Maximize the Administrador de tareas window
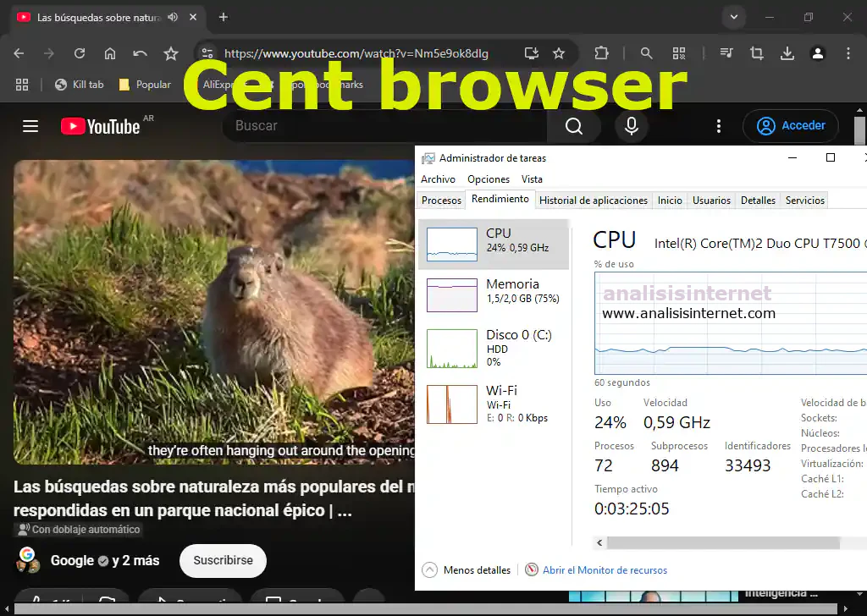The image size is (867, 616). pyautogui.click(x=830, y=157)
